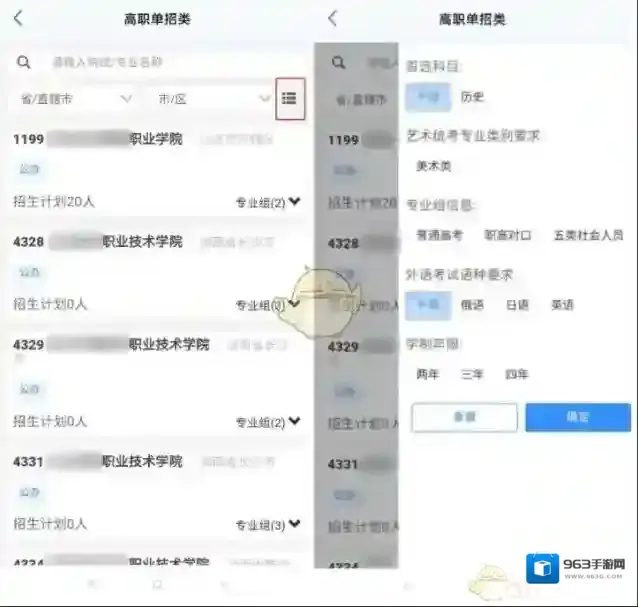Select 历史 under 首选科目
Image resolution: width=638 pixels, height=607 pixels.
tap(472, 97)
